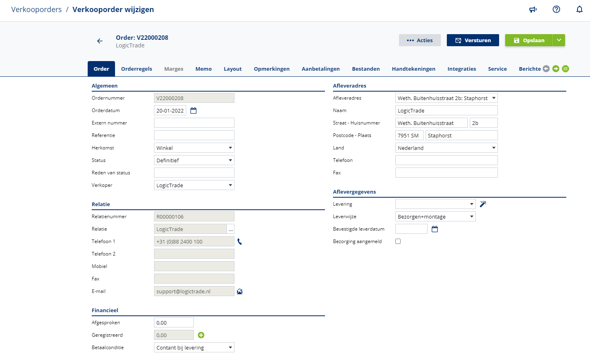
Task: Open the Status dropdown
Action: pos(194,160)
